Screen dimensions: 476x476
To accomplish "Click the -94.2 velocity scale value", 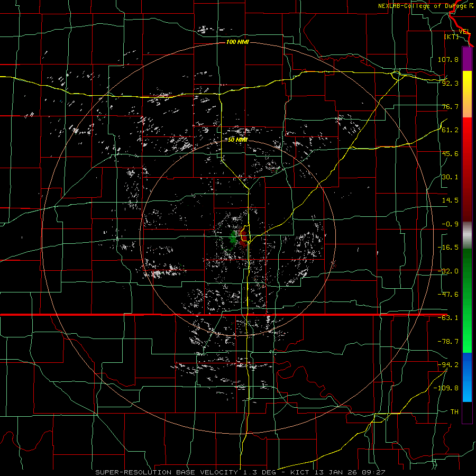I will pyautogui.click(x=448, y=364).
